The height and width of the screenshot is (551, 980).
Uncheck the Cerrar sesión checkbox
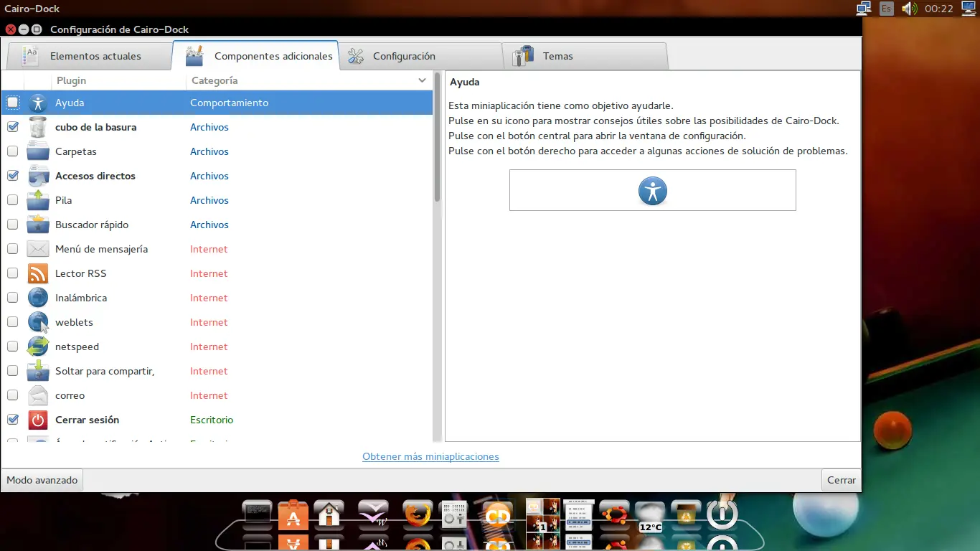click(13, 420)
